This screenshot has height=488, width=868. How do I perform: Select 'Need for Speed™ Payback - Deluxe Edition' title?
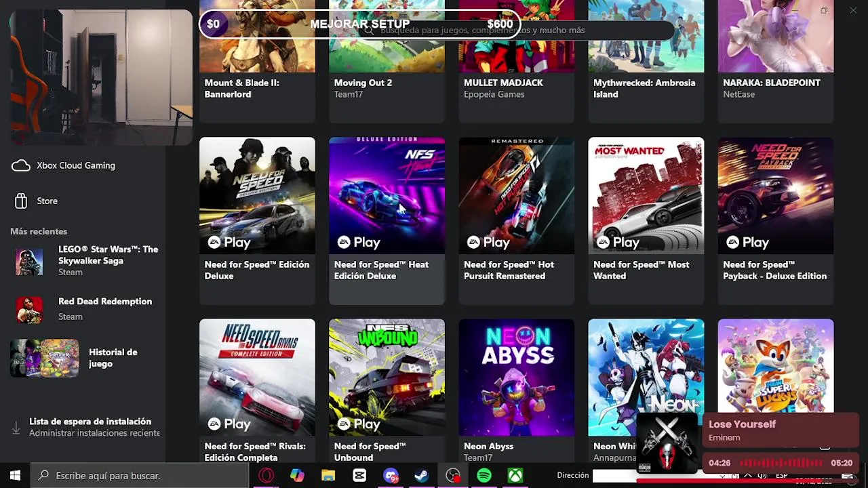point(774,270)
